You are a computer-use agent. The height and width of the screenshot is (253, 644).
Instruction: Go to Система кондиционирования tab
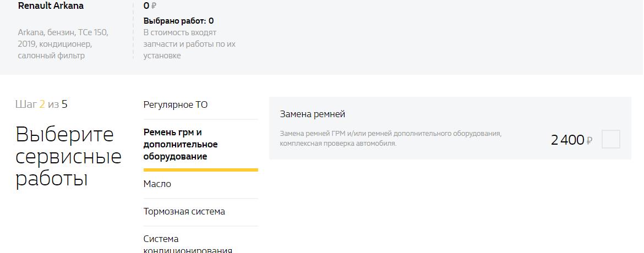(x=187, y=244)
